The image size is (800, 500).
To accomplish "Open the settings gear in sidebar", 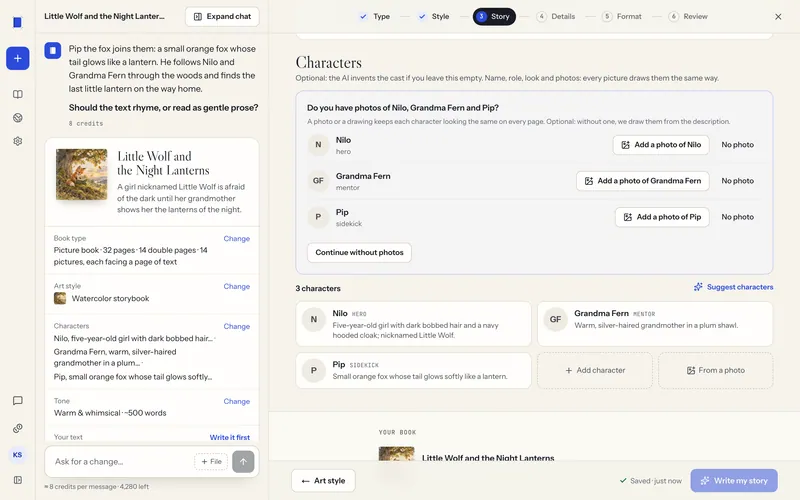I will click(17, 141).
